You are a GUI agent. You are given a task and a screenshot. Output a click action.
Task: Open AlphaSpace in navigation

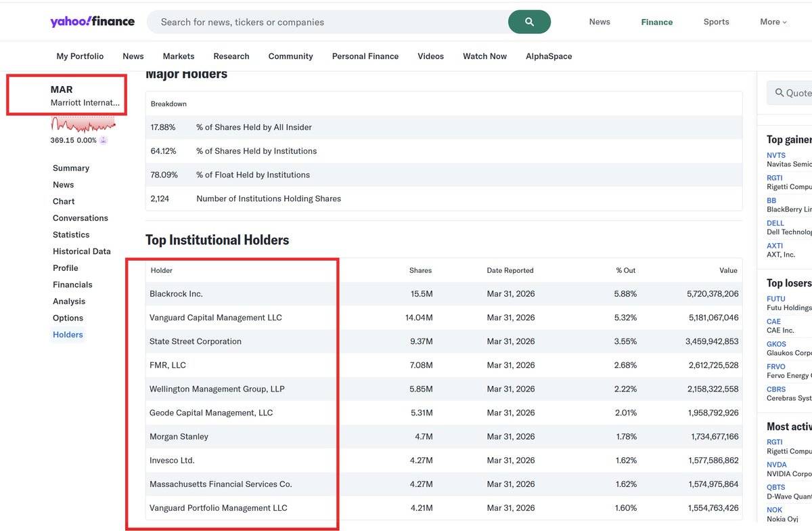coord(549,56)
